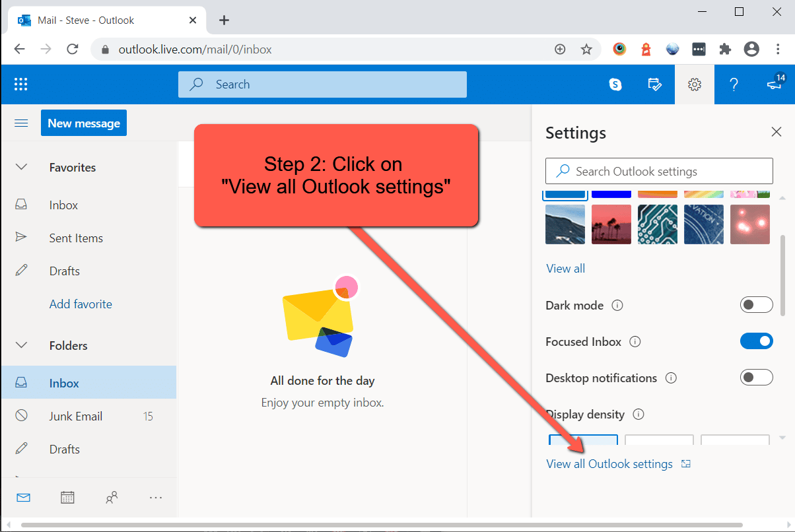
Task: Click info icon beside Dark mode
Action: [617, 306]
